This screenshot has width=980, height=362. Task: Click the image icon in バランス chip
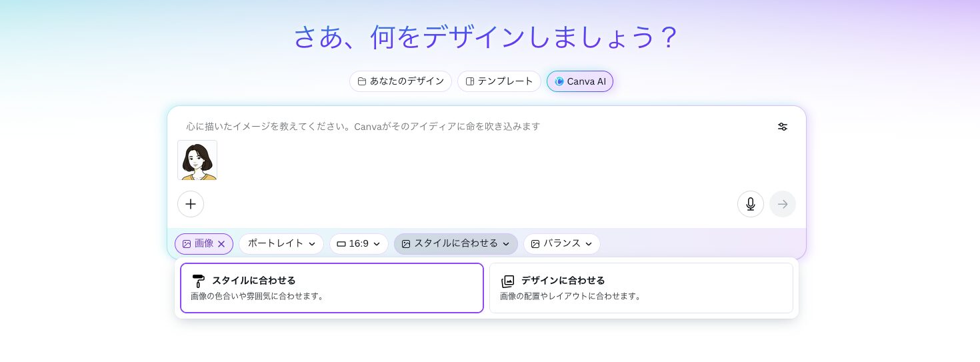535,244
